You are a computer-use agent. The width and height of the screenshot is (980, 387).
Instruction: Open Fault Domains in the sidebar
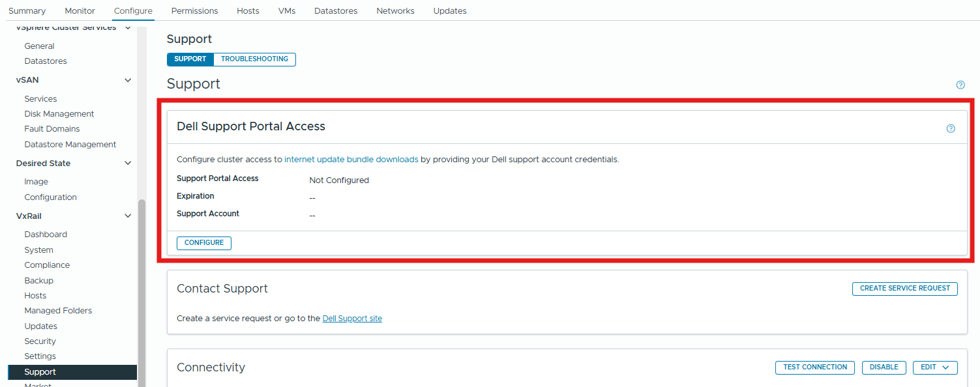coord(52,129)
